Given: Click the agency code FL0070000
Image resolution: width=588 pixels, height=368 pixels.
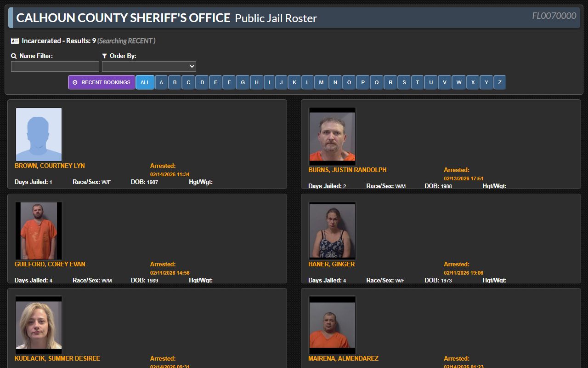Looking at the screenshot, I should click(x=554, y=16).
